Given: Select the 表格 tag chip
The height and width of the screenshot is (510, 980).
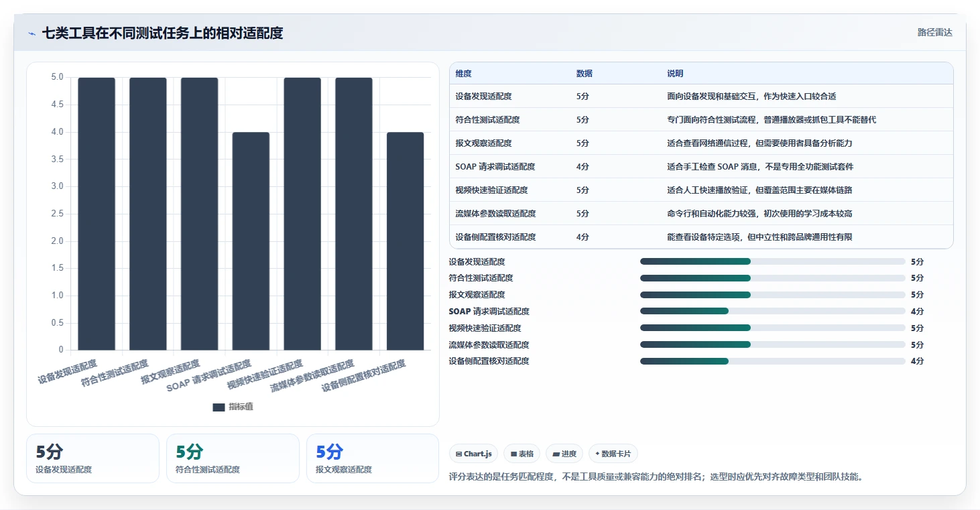Looking at the screenshot, I should [x=522, y=454].
